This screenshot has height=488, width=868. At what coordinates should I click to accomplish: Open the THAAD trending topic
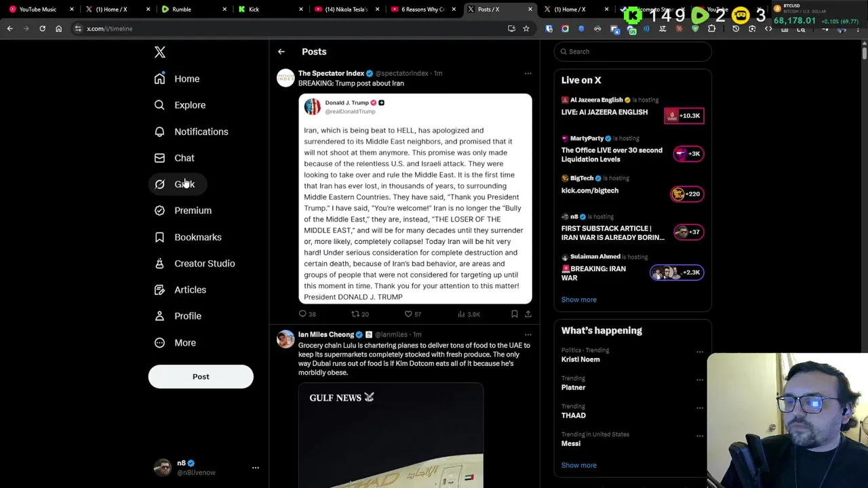coord(573,415)
